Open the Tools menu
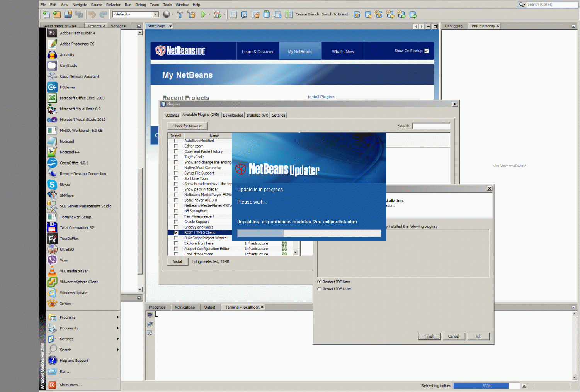The height and width of the screenshot is (392, 580). [x=167, y=5]
